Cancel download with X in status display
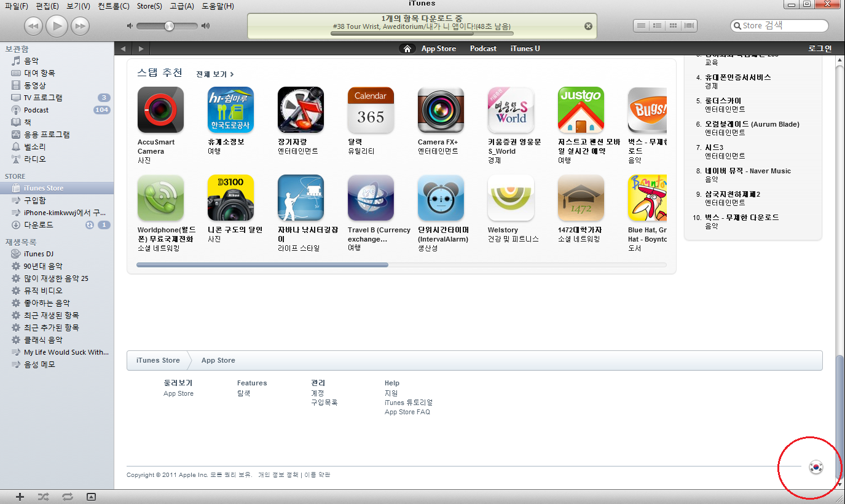 tap(588, 26)
